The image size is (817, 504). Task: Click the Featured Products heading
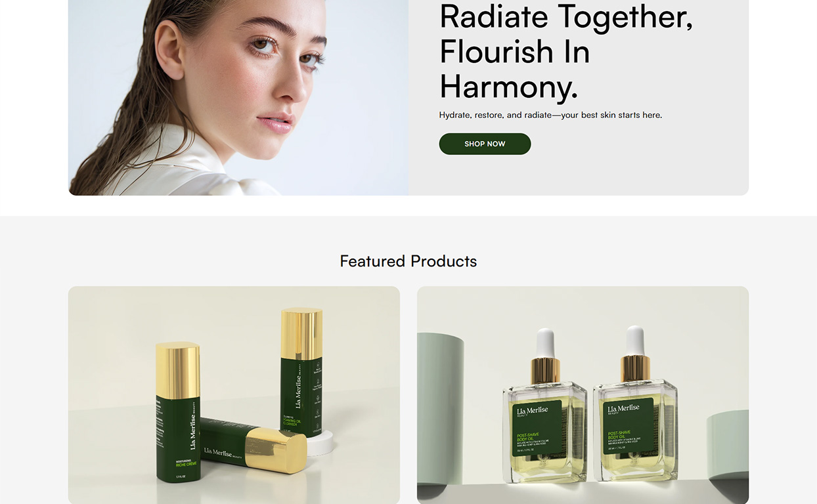408,261
